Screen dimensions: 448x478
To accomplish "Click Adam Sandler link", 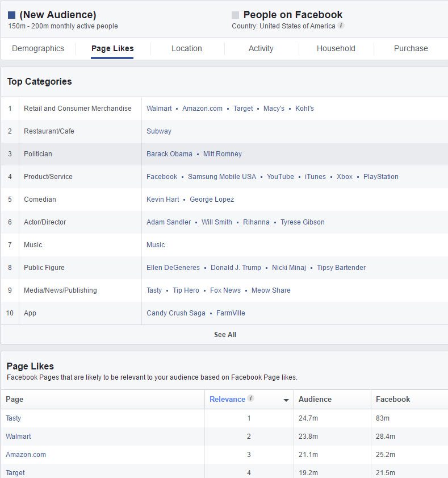I will click(169, 222).
